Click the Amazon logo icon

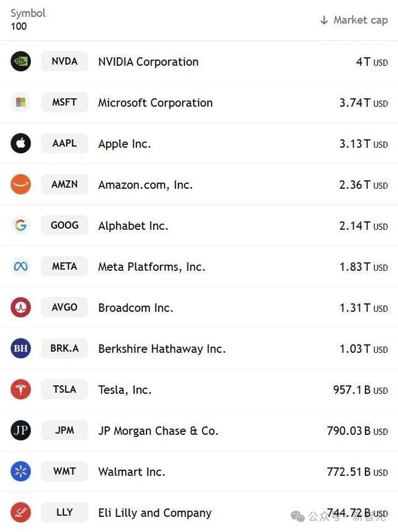(21, 185)
